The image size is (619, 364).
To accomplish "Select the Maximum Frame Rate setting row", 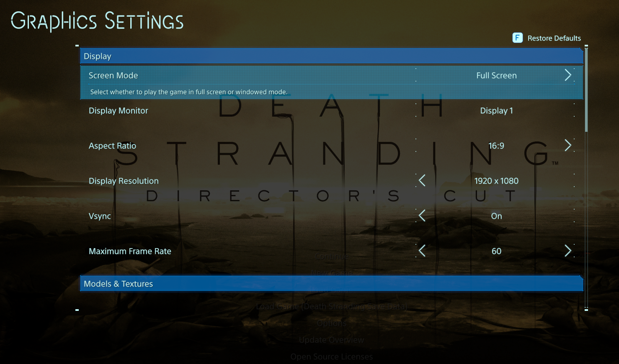I will (332, 251).
